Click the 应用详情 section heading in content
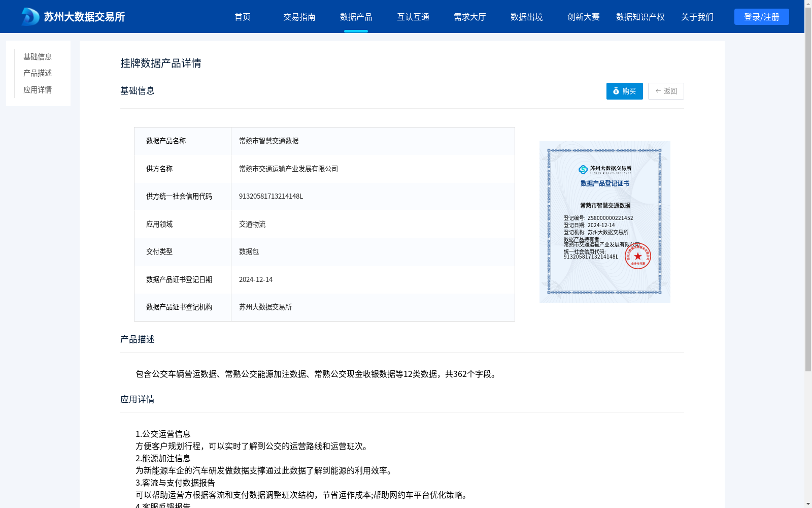Viewport: 812px width, 508px height. tap(138, 399)
